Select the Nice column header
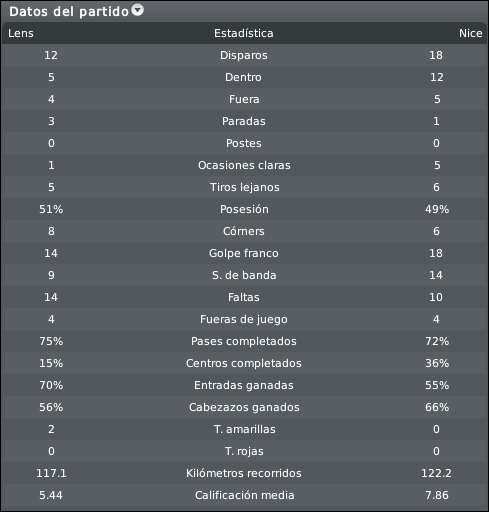Viewport: 489px width, 512px height. click(x=470, y=33)
